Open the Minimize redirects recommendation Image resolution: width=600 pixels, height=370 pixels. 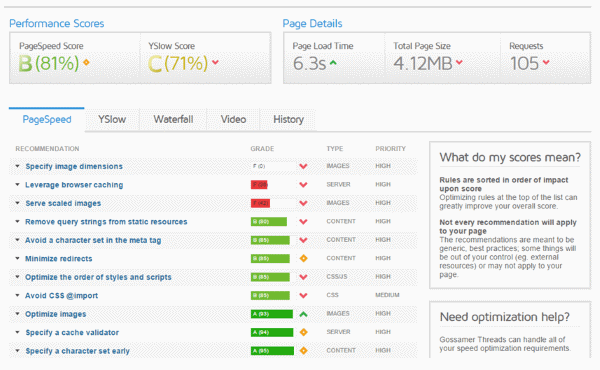point(59,259)
